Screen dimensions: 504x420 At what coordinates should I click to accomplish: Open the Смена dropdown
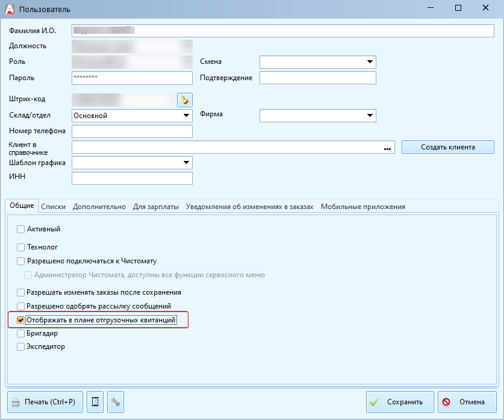(317, 61)
